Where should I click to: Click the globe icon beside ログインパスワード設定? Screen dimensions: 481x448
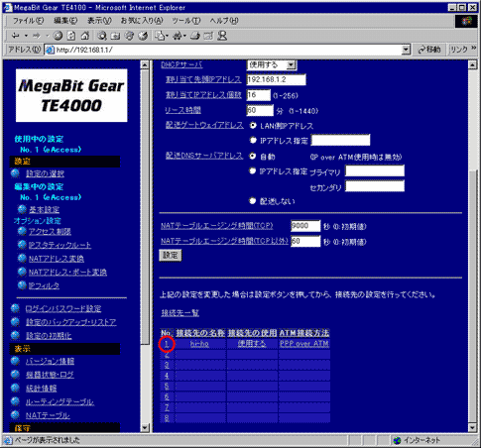(15, 308)
